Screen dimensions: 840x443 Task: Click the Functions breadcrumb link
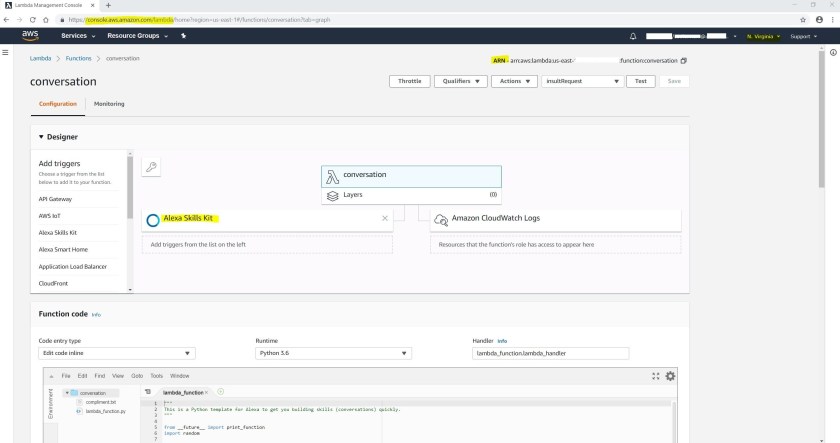click(x=78, y=59)
